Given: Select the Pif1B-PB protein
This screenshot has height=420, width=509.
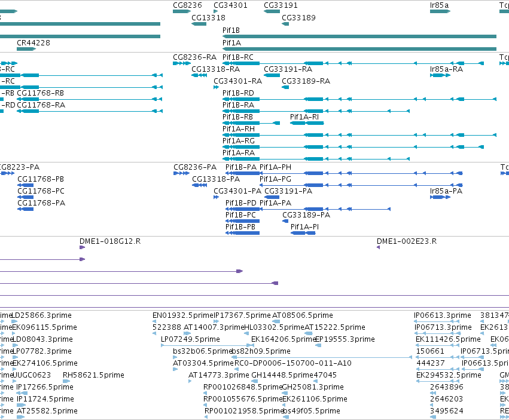Looking at the screenshot, I should 242,233.
